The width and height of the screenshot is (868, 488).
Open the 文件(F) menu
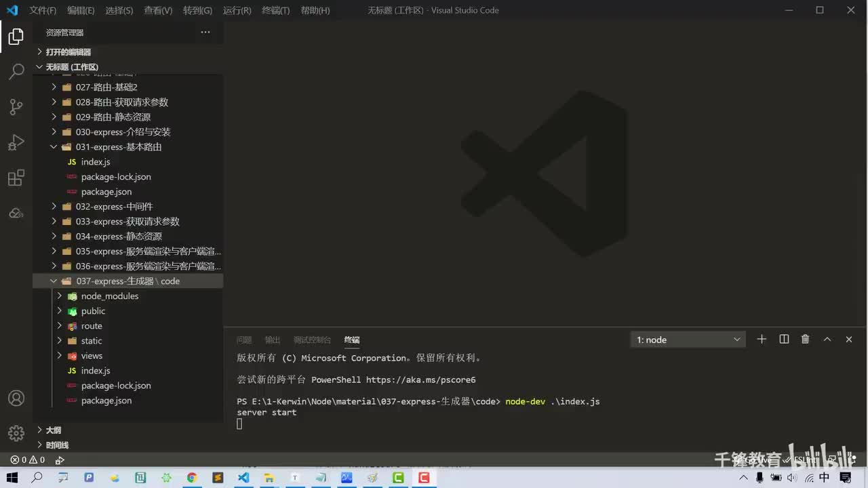[43, 10]
